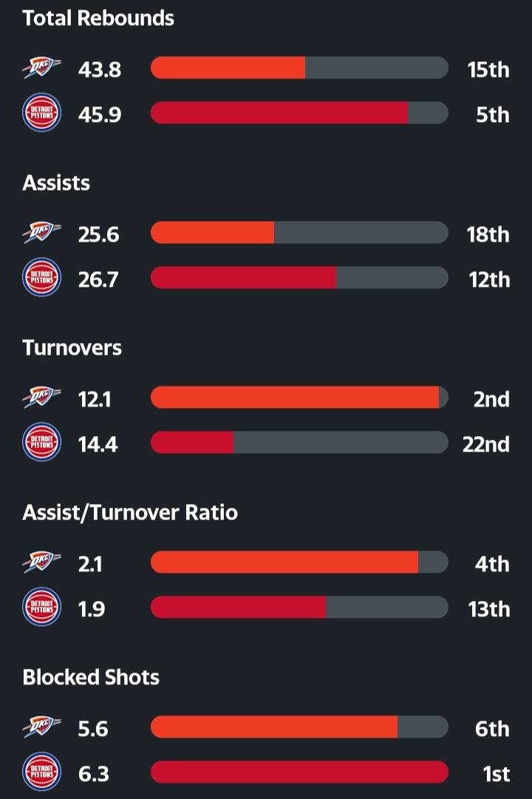Click the Detroit Pistons logo under Total Rebounds
Viewport: 532px width, 799px height.
(x=41, y=114)
